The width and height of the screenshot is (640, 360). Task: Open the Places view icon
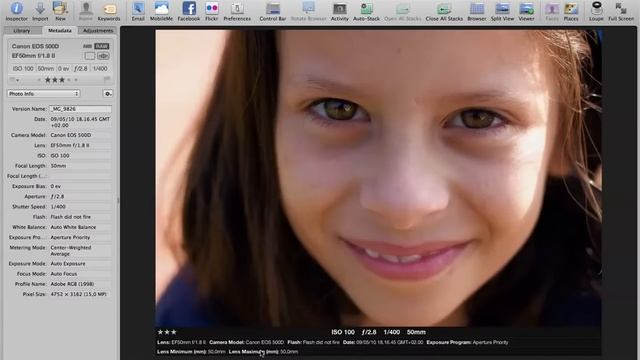point(571,8)
